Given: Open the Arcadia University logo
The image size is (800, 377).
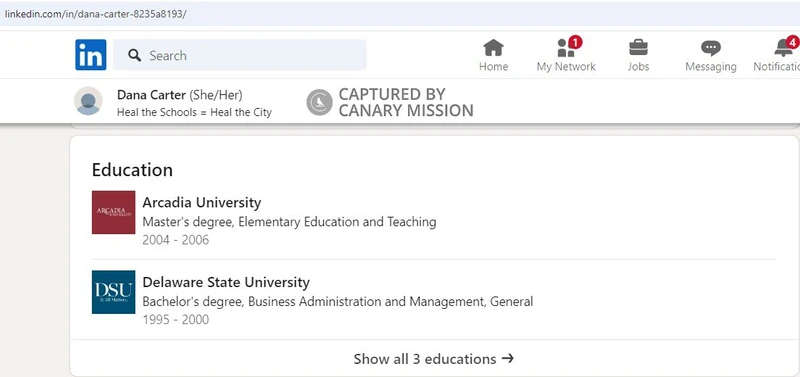Looking at the screenshot, I should pos(113,212).
